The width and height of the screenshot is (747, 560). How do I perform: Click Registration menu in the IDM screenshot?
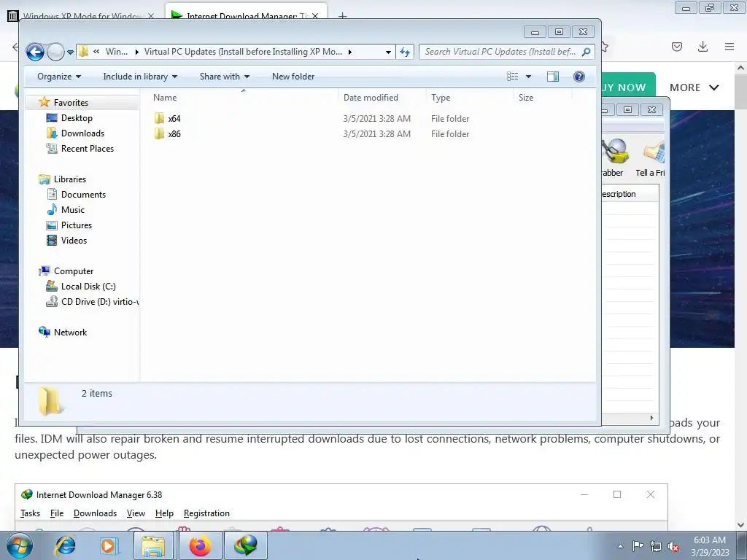[206, 513]
